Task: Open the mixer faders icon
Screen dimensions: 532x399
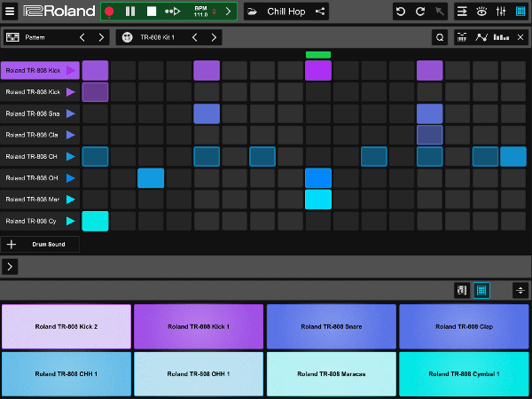Action: point(501,12)
